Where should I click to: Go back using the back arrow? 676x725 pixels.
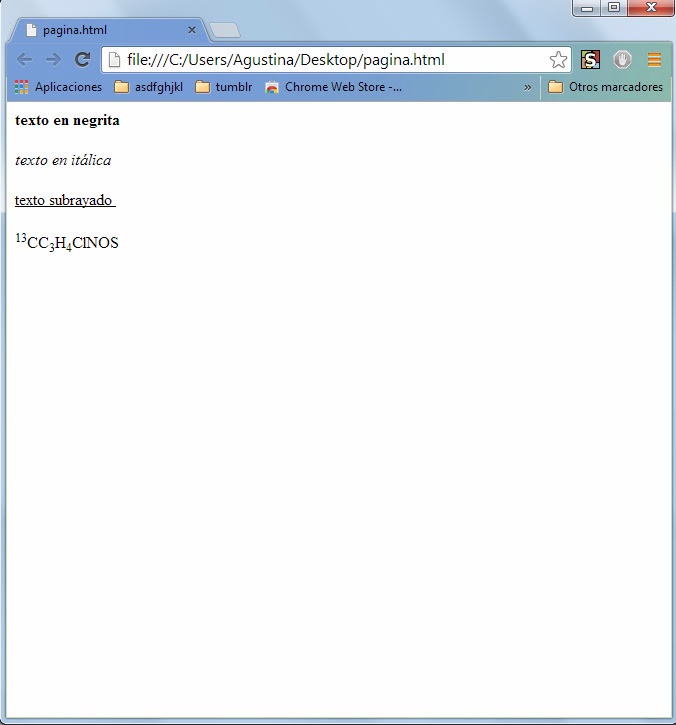(x=24, y=60)
